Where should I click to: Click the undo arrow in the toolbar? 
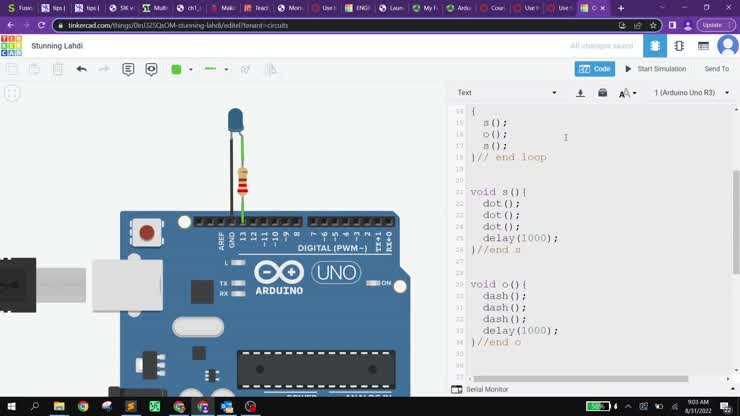click(81, 69)
